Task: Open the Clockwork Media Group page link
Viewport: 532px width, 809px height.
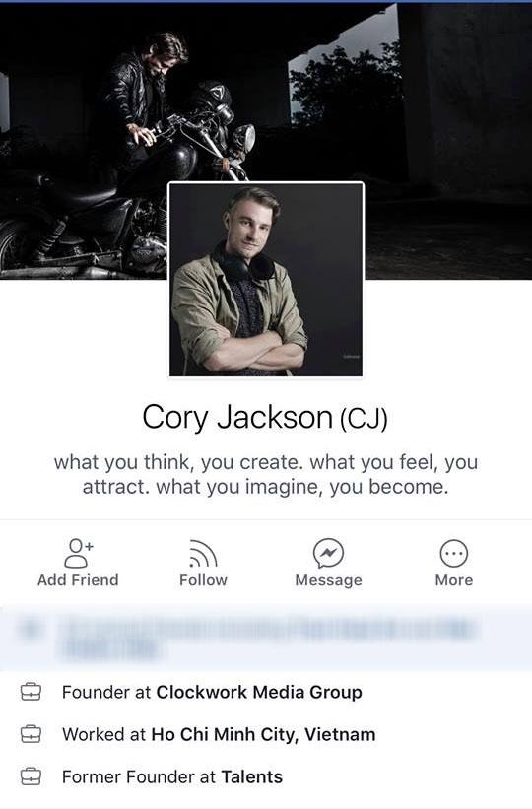Action: tap(259, 692)
